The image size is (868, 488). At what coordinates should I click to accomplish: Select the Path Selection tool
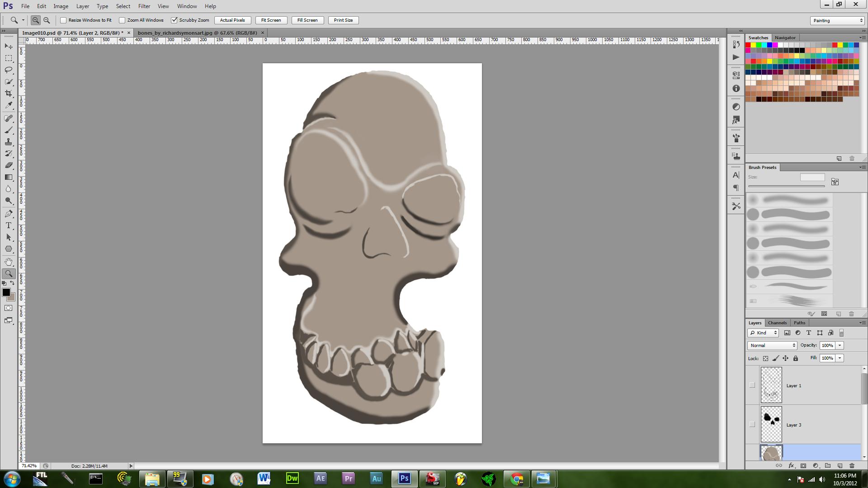(9, 237)
